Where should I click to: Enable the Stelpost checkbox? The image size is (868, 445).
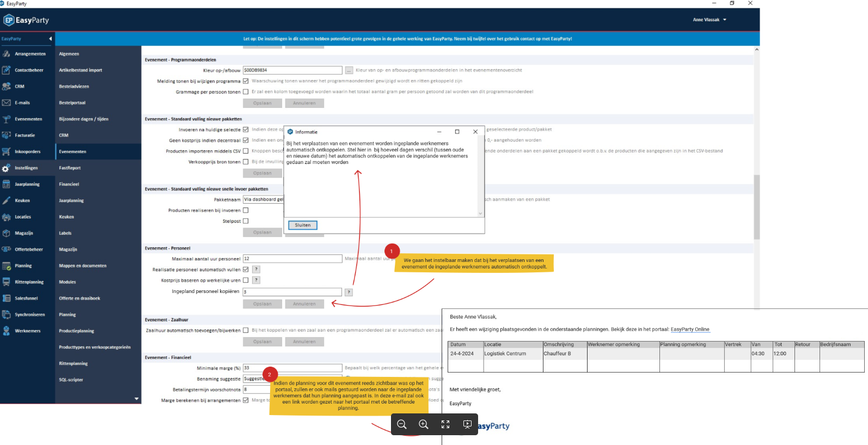pos(246,221)
